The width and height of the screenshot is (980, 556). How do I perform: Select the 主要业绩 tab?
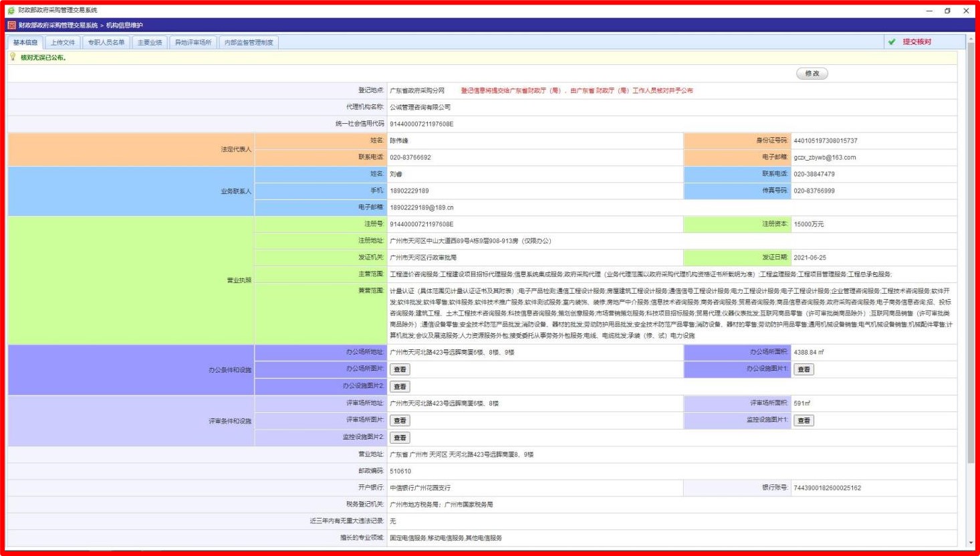click(150, 43)
